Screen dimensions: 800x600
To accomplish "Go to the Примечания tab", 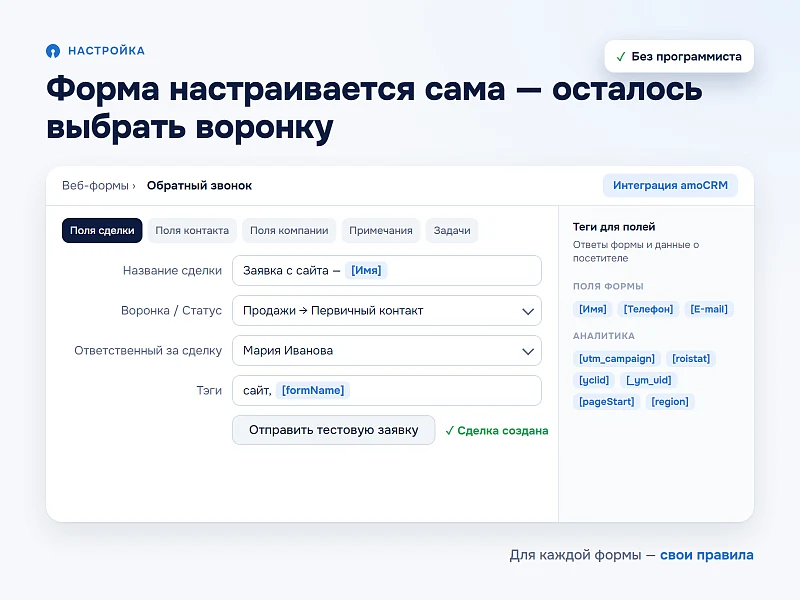I will coord(381,231).
